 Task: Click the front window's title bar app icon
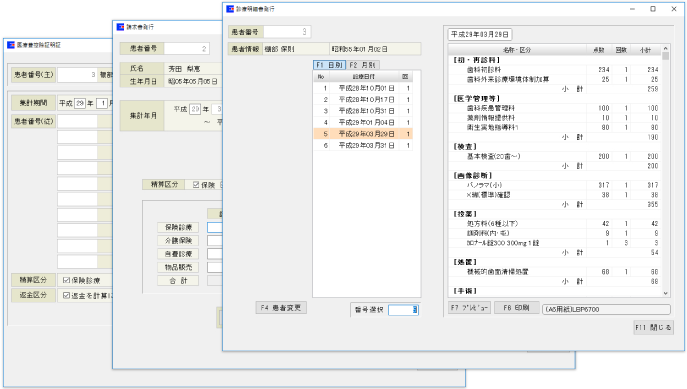tap(230, 9)
